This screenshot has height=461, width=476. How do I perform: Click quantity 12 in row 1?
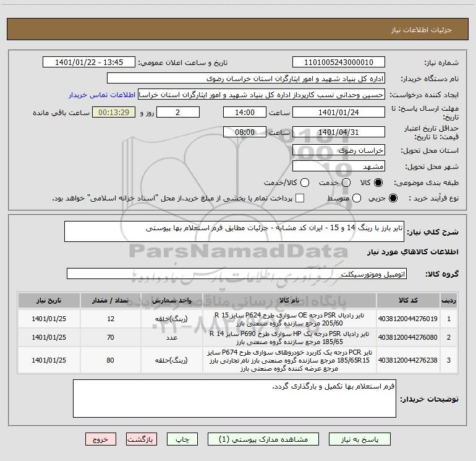click(x=111, y=319)
